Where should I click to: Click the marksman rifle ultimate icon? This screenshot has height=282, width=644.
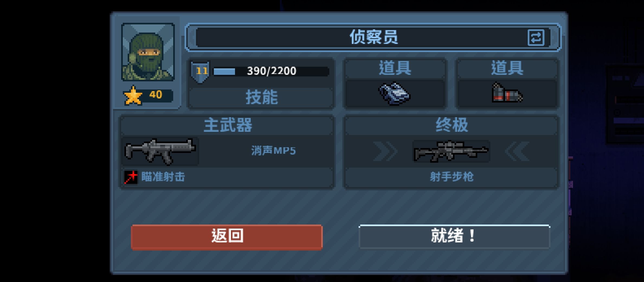[x=451, y=151]
